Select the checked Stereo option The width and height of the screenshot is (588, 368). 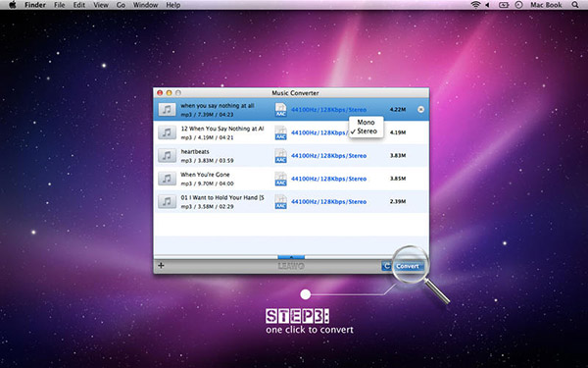click(x=366, y=131)
